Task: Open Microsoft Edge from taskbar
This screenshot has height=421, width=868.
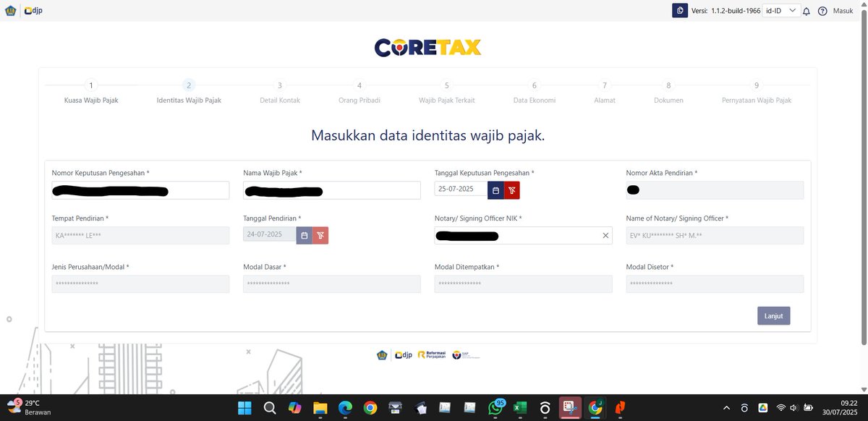Action: click(345, 408)
